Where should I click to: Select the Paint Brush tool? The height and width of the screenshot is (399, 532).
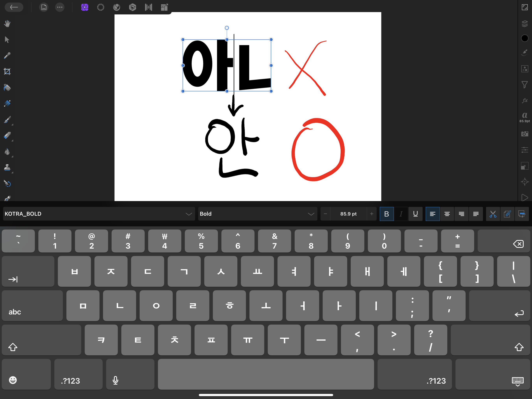(7, 119)
